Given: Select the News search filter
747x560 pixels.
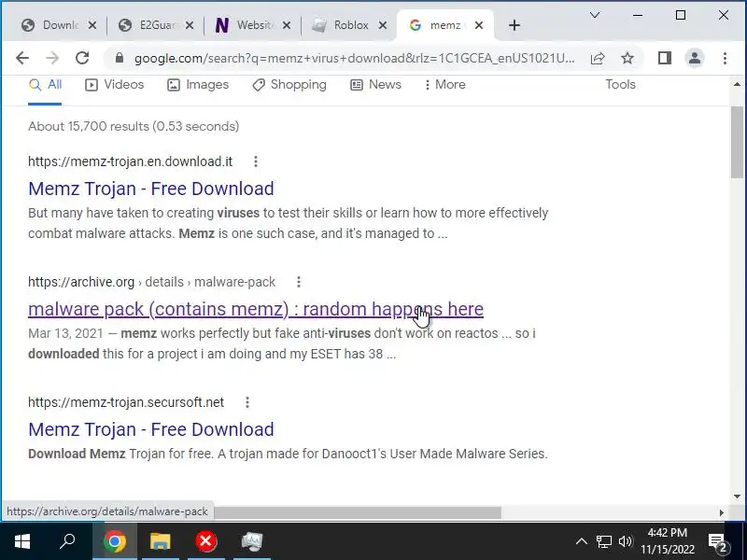Looking at the screenshot, I should point(376,85).
